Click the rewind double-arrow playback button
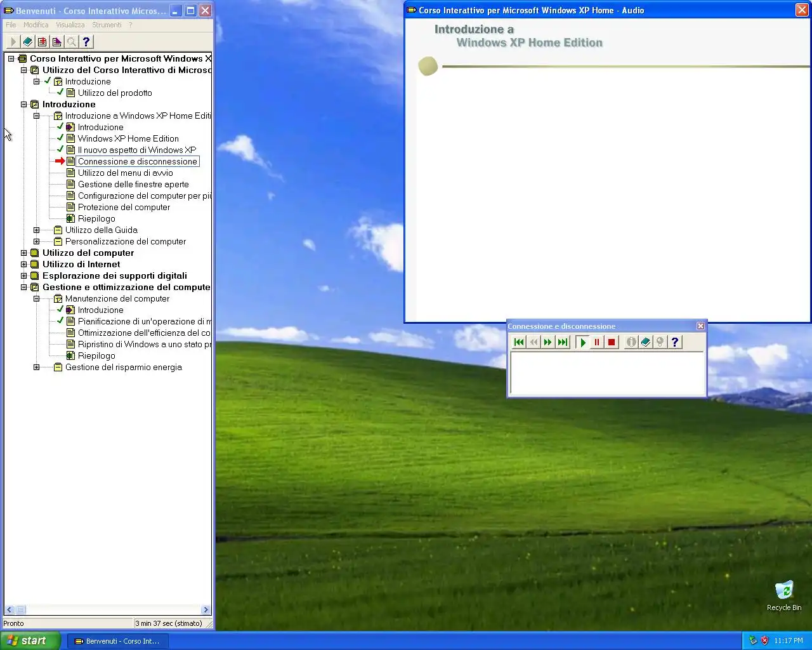This screenshot has width=812, height=650. 534,342
